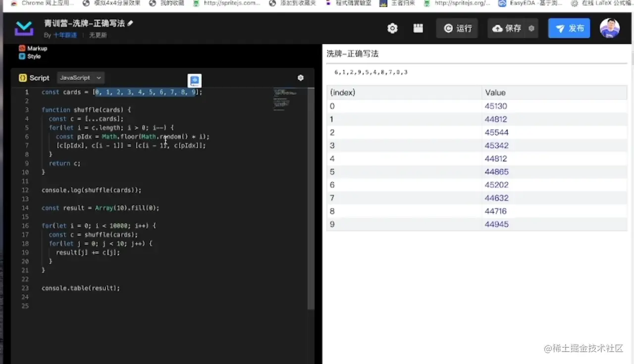Open the 模拟4x4分屏效果 bookmark
The height and width of the screenshot is (364, 634).
(112, 3)
